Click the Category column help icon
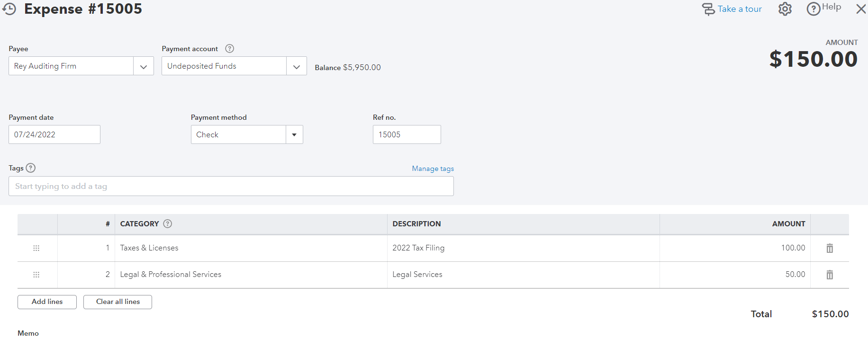 167,224
